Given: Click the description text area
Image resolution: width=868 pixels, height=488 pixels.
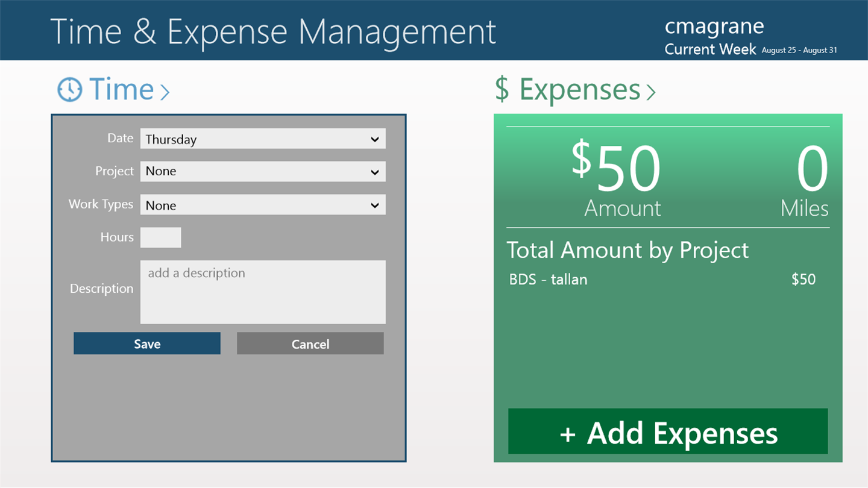Looking at the screenshot, I should coord(263,292).
